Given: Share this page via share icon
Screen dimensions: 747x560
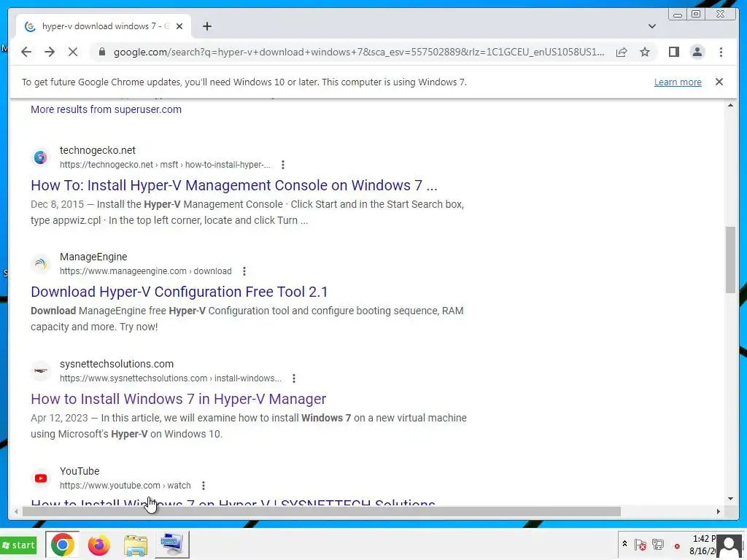Looking at the screenshot, I should pos(622,52).
